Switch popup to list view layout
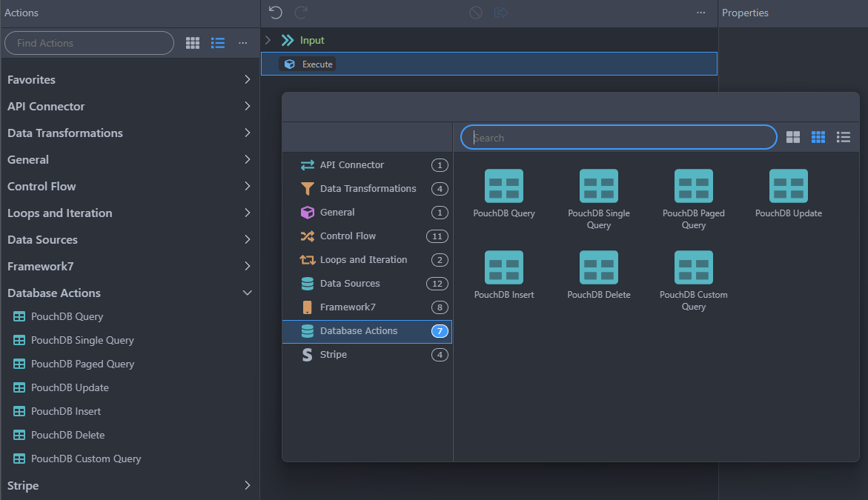The height and width of the screenshot is (500, 868). [843, 137]
